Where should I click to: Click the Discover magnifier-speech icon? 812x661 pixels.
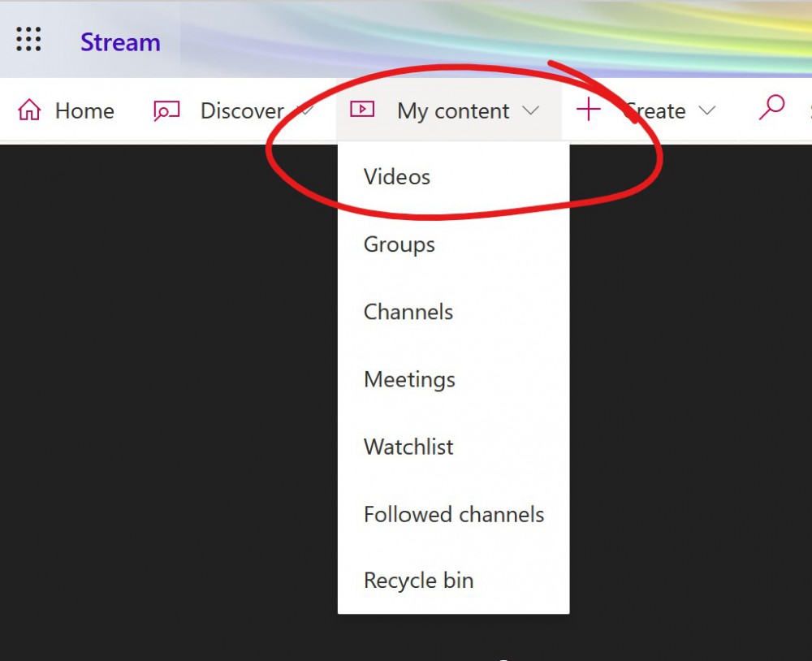click(166, 110)
